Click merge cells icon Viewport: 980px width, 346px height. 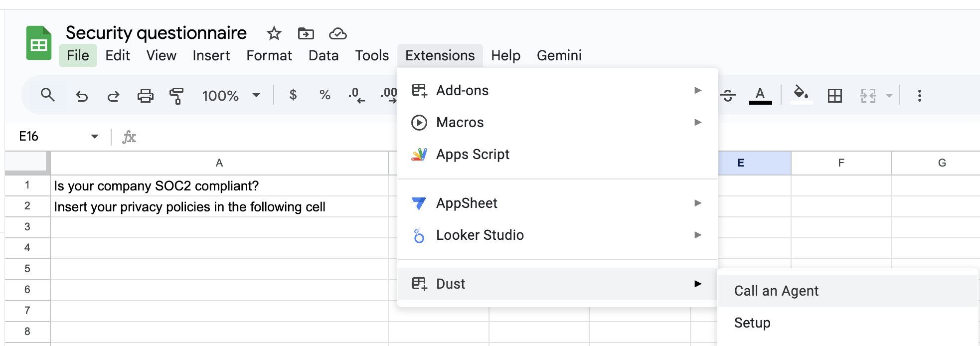coord(868,95)
